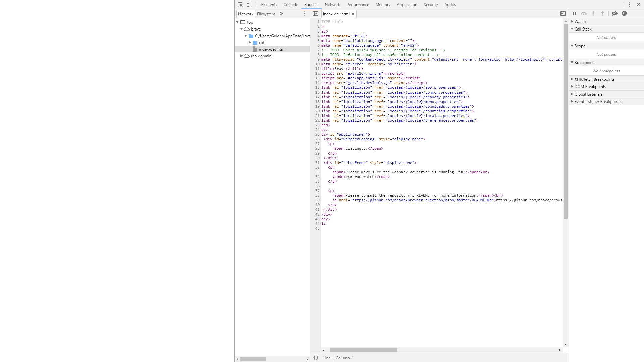Screen dimensions: 644x362
Task: Activate the inspect element picker icon
Action: coord(240,5)
